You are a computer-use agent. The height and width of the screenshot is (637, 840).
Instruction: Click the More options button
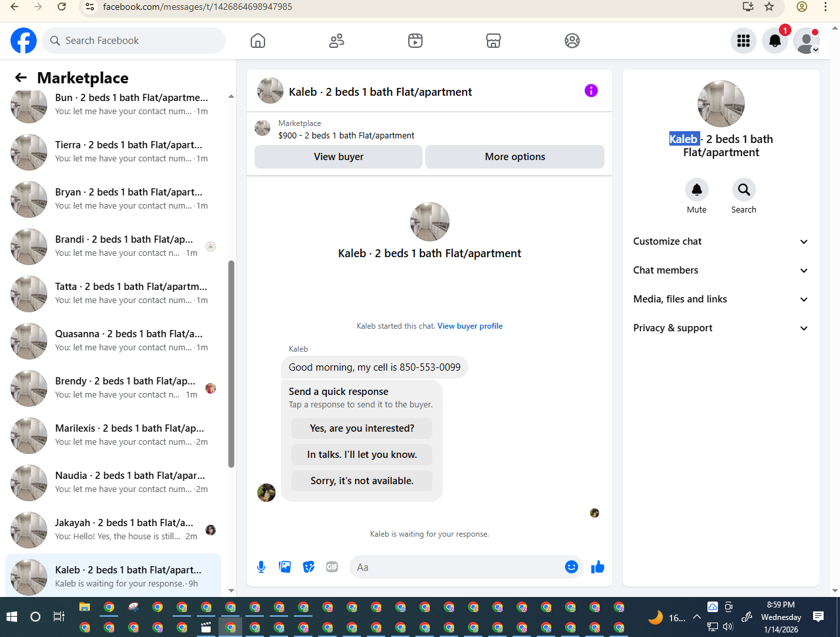pos(515,157)
